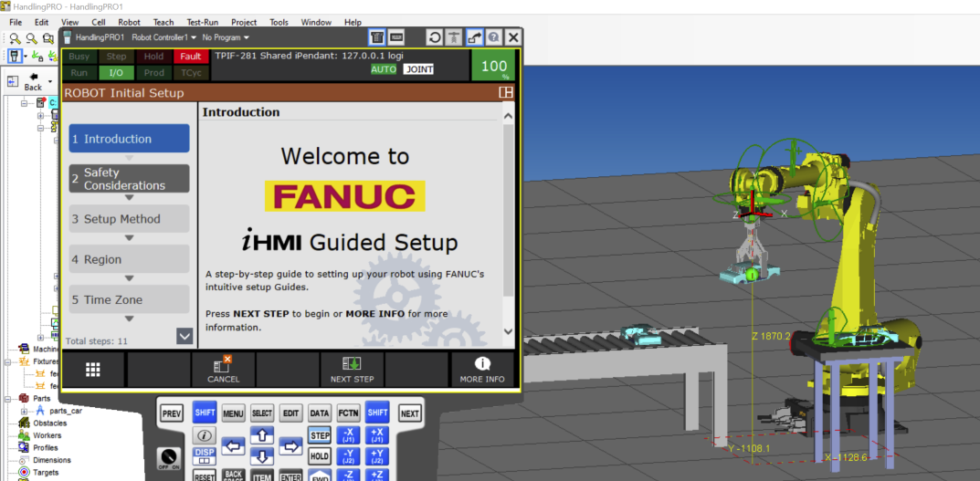Select step 1 Introduction
The image size is (980, 481).
click(129, 139)
